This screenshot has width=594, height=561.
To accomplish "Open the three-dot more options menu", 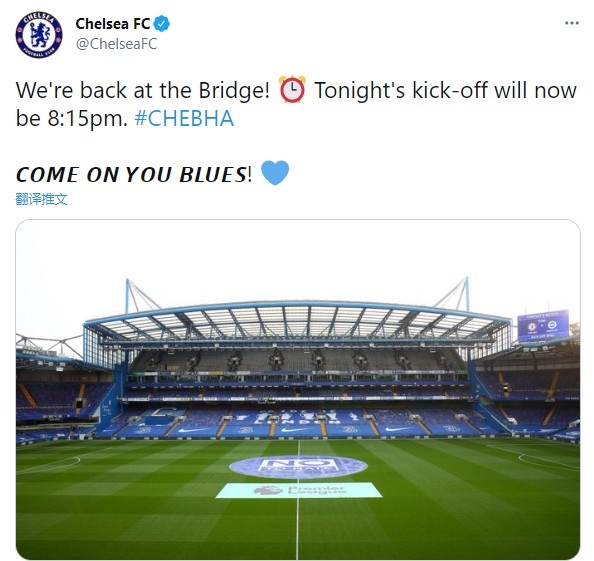I will point(572,23).
